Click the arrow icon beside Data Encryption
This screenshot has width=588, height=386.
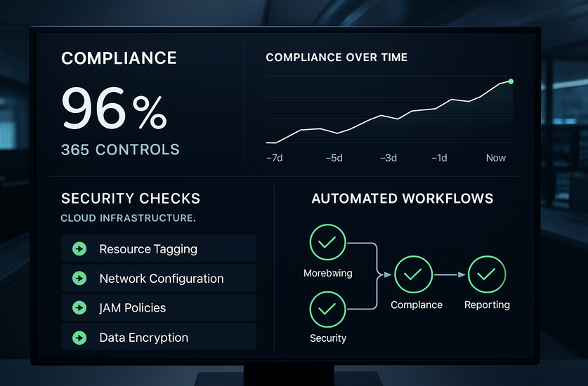pyautogui.click(x=79, y=338)
